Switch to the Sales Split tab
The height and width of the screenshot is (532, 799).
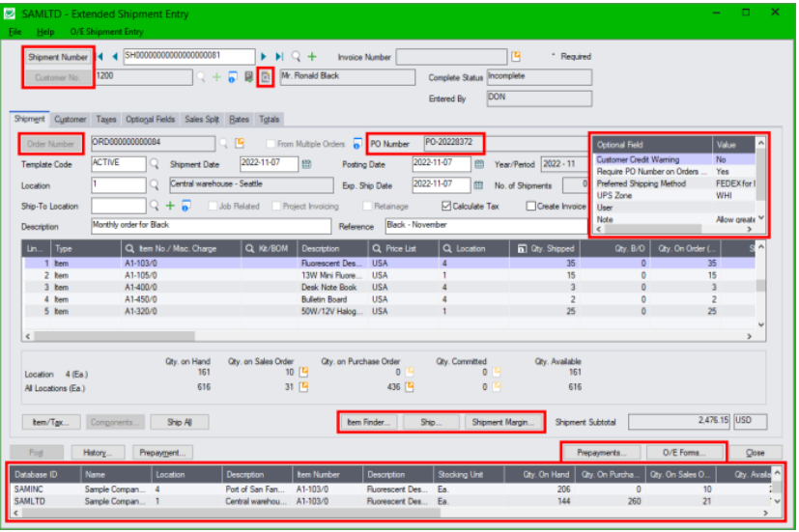pyautogui.click(x=202, y=119)
